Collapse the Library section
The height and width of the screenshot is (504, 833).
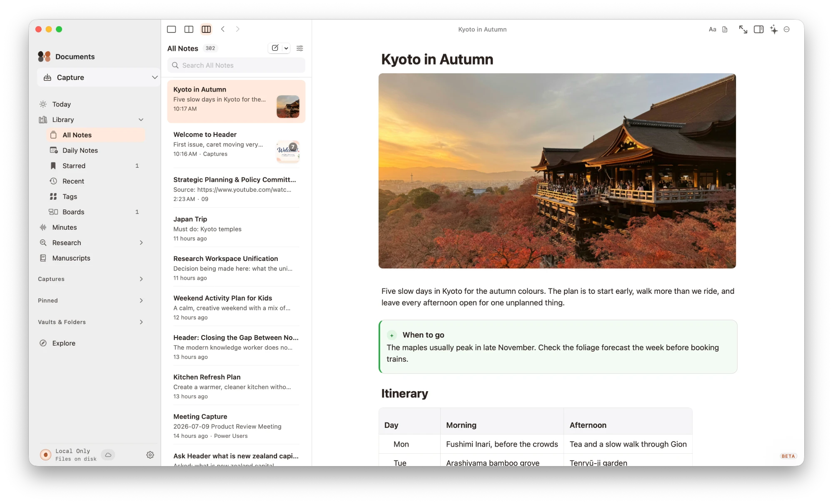141,120
